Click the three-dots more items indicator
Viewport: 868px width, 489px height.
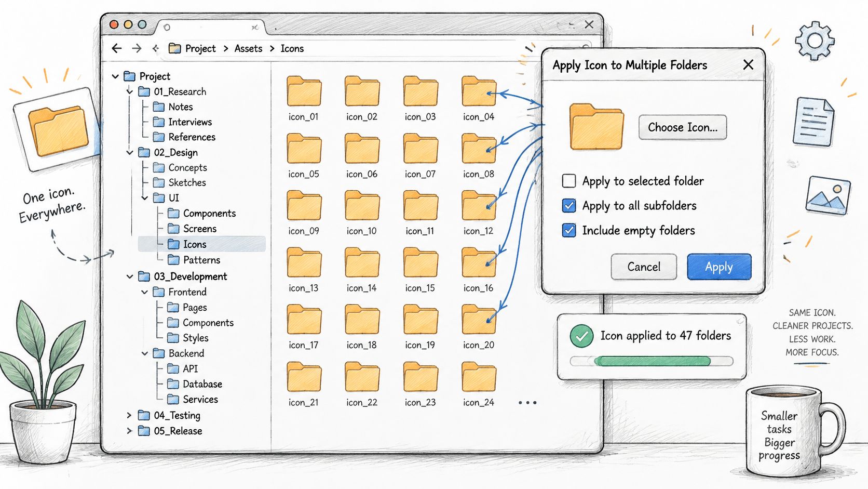click(527, 402)
